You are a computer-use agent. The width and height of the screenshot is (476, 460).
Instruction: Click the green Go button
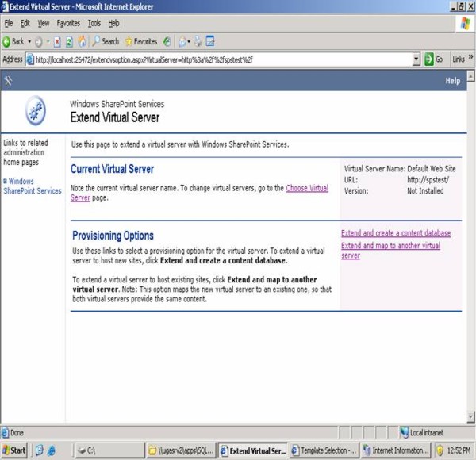(x=434, y=59)
